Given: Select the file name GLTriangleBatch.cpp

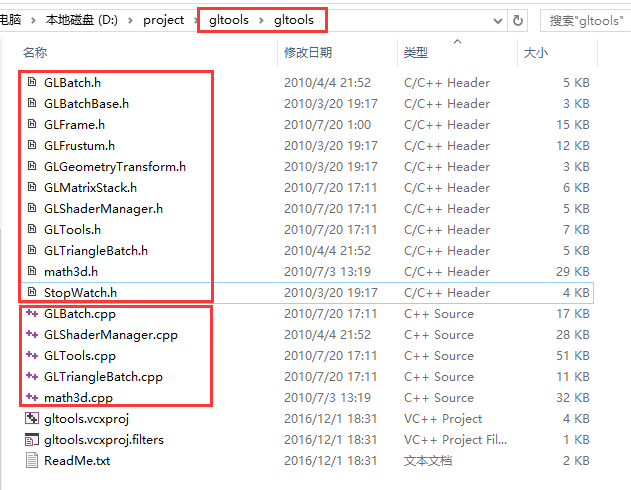Looking at the screenshot, I should (103, 376).
